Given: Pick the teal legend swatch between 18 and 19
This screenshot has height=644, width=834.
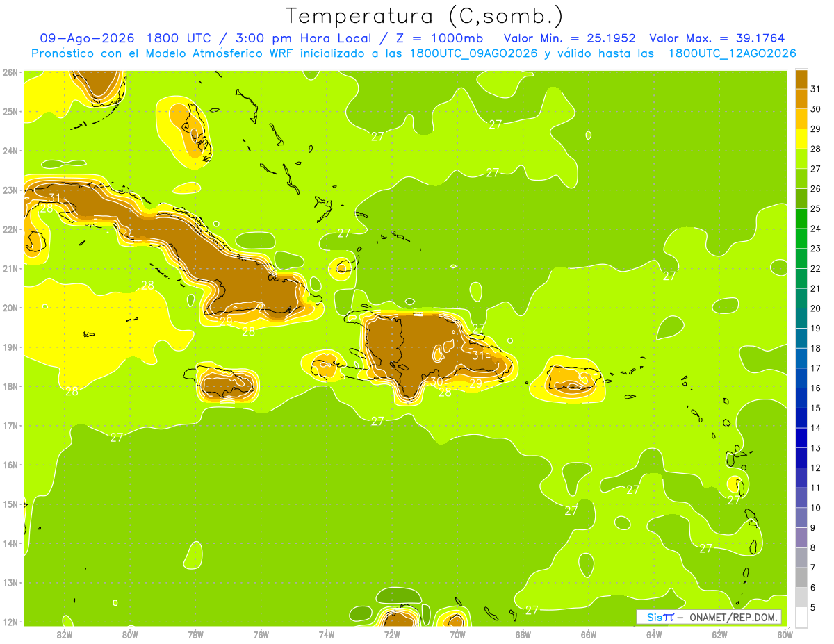Looking at the screenshot, I should 801,338.
